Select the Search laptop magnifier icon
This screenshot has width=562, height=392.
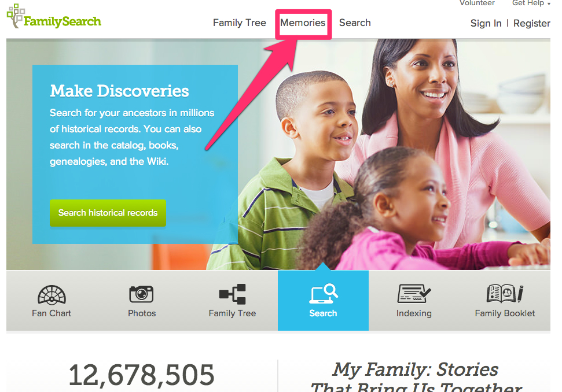click(x=324, y=294)
